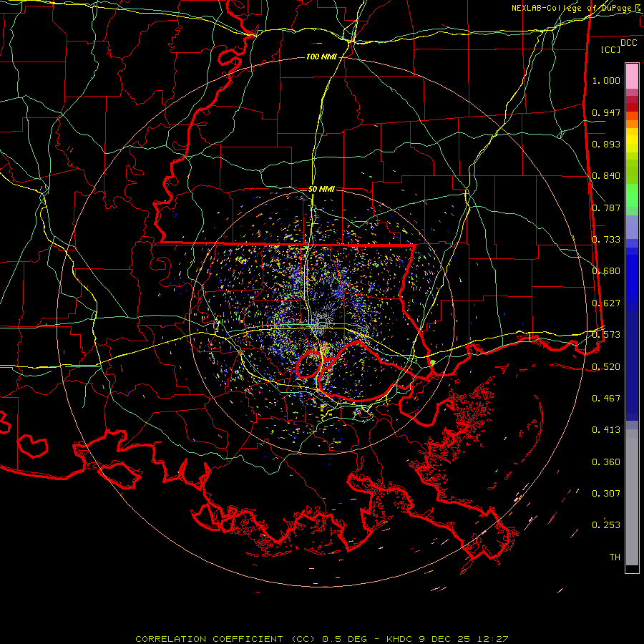The width and height of the screenshot is (644, 644).
Task: Click the 0.627 color scale value
Action: [606, 303]
